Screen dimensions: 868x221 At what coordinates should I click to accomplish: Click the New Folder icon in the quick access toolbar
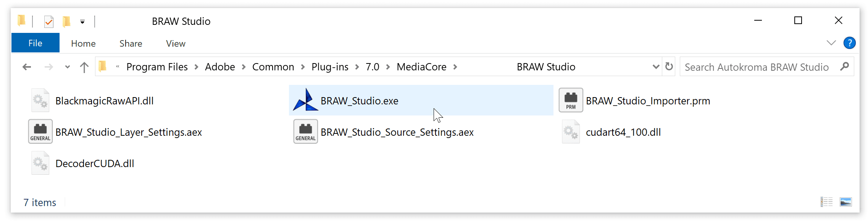tap(66, 21)
